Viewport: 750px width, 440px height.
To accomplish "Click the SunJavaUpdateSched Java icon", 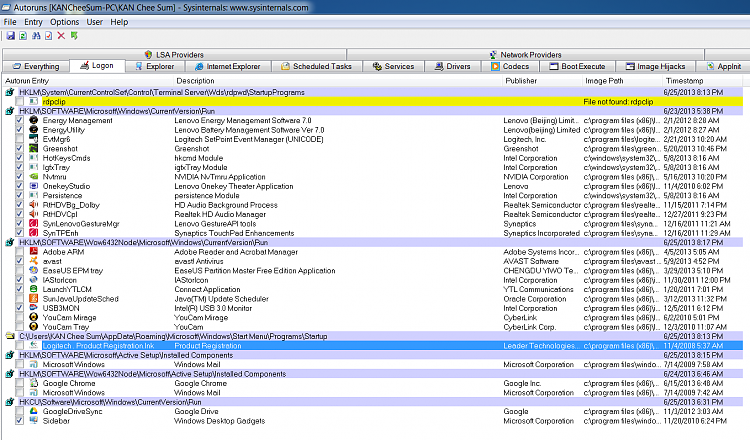I will (x=33, y=299).
